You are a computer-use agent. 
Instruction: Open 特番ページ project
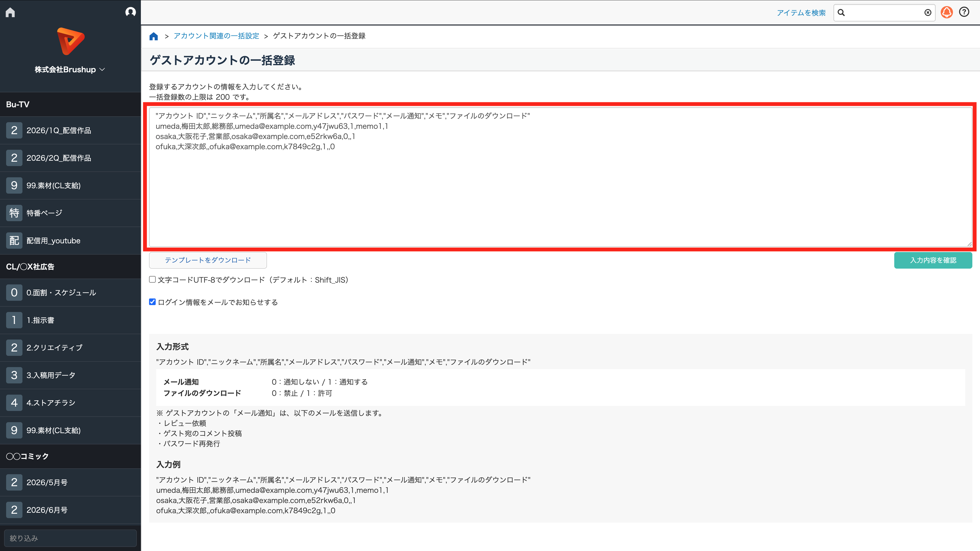point(70,213)
